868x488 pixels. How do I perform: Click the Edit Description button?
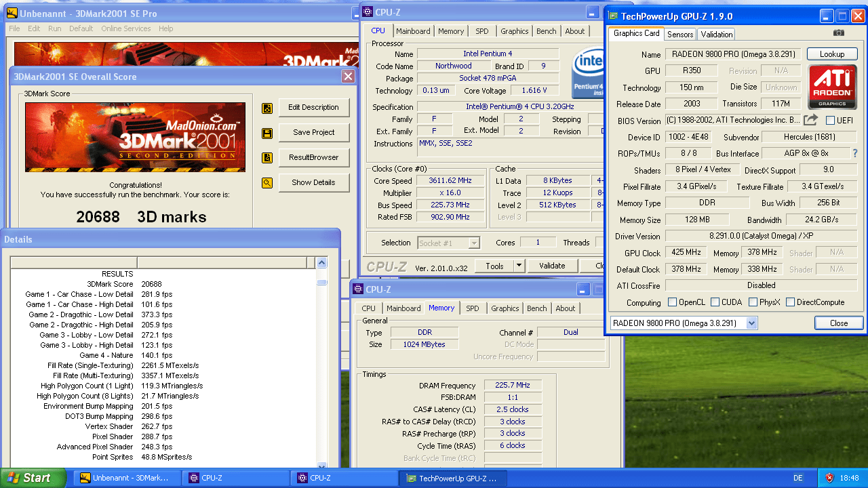313,107
